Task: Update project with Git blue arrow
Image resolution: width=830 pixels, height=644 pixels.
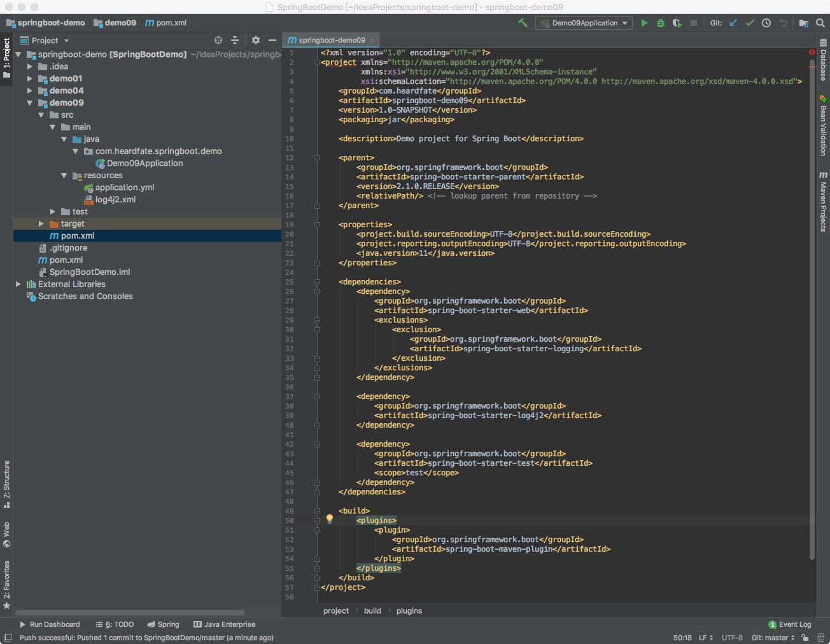Action: [733, 23]
